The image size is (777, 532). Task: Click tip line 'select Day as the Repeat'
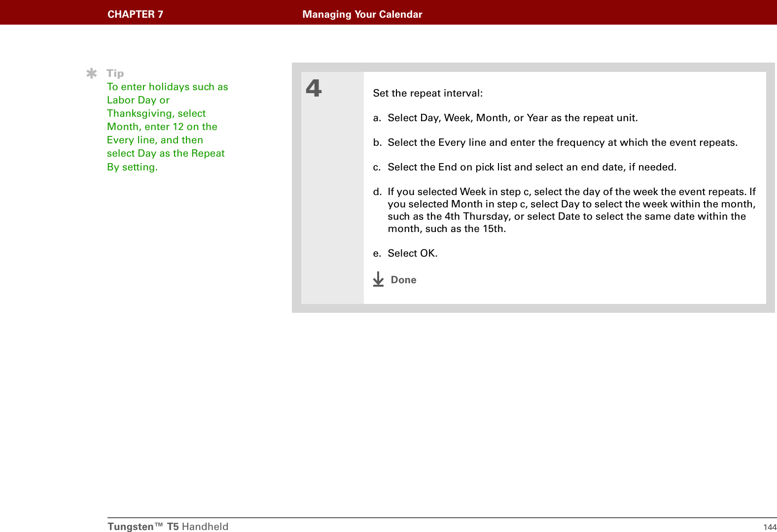[x=166, y=153]
